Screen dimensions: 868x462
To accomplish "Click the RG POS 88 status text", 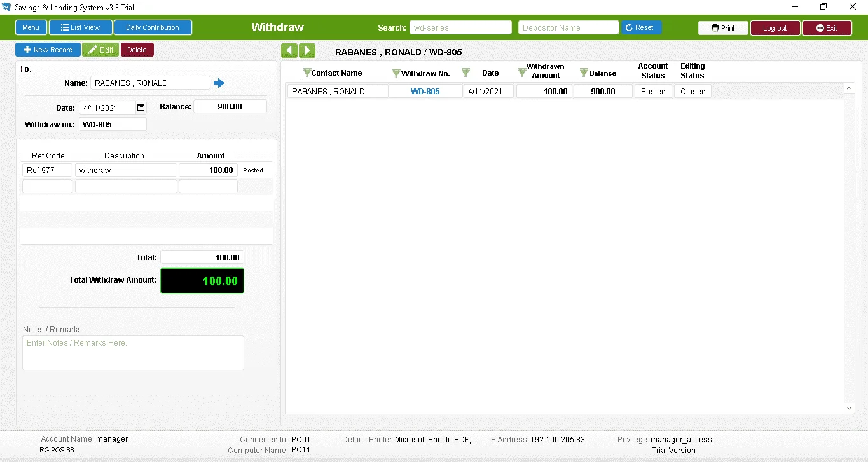I will pyautogui.click(x=57, y=450).
